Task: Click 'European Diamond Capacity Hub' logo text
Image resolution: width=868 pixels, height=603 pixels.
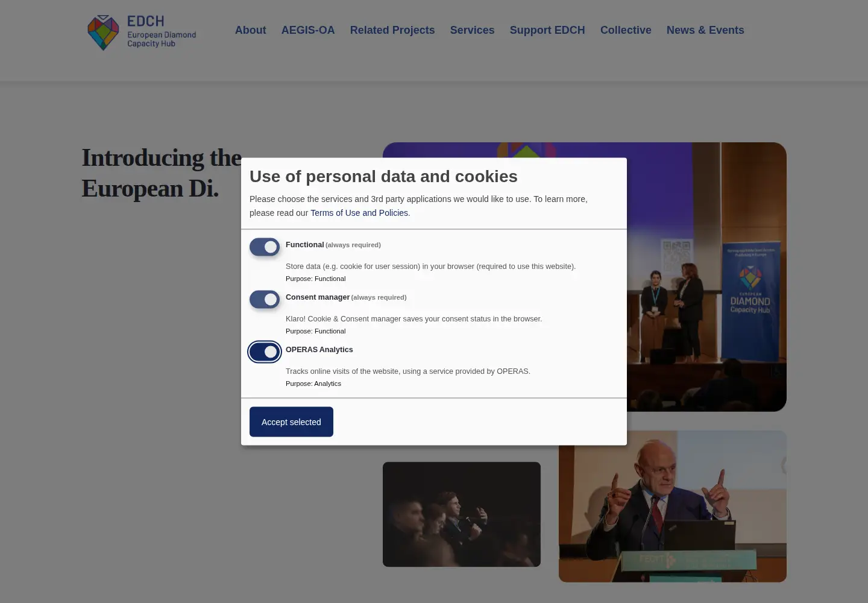Action: pos(162,39)
